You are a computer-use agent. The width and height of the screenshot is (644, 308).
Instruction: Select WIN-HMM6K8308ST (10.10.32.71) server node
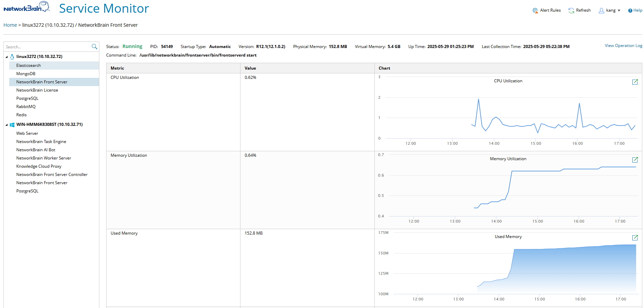49,125
